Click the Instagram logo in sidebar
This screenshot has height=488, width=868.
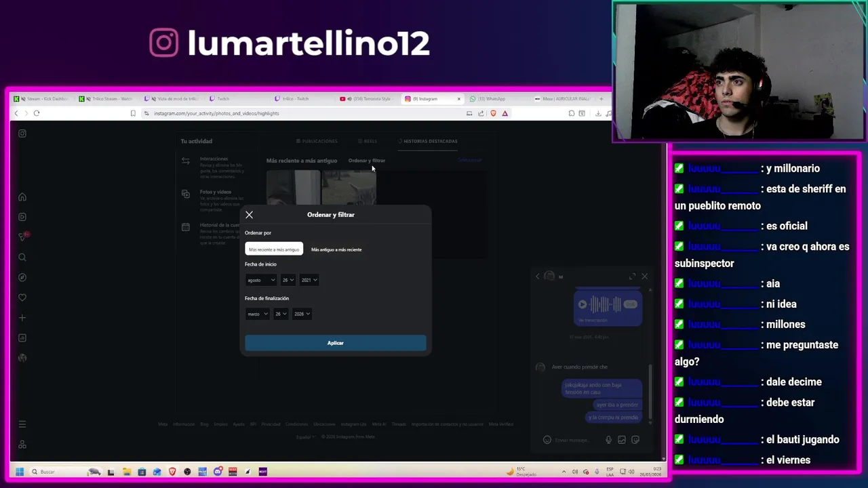[x=22, y=134]
